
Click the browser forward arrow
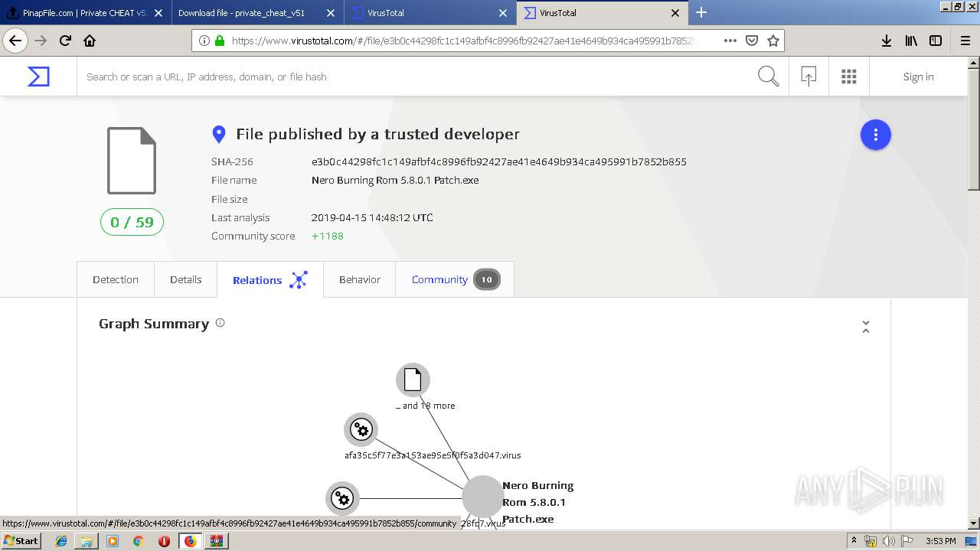(x=41, y=41)
